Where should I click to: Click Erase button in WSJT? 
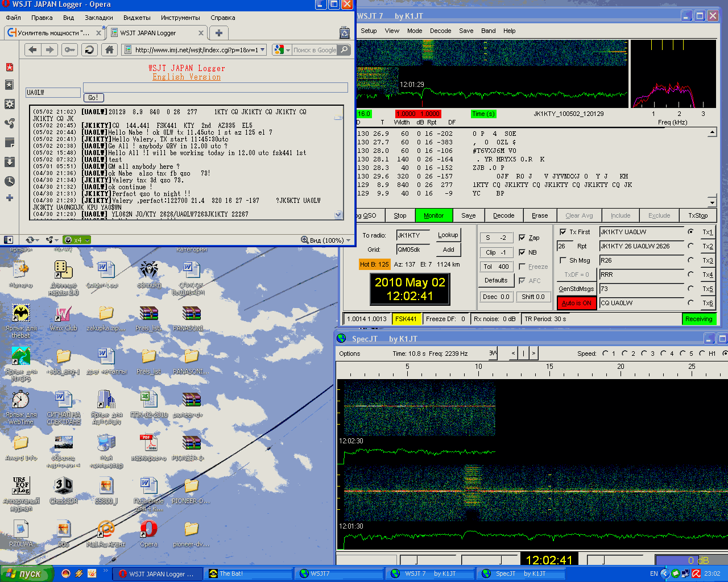click(540, 215)
